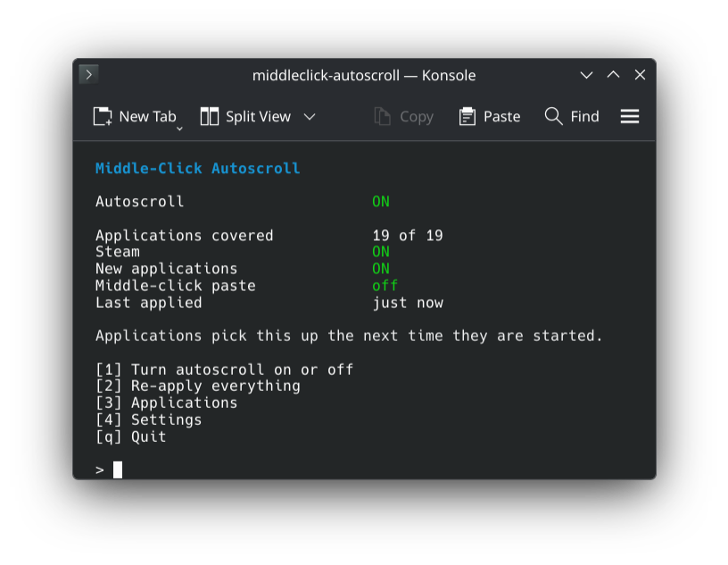The height and width of the screenshot is (565, 728).
Task: Click the New applications label
Action: (166, 270)
